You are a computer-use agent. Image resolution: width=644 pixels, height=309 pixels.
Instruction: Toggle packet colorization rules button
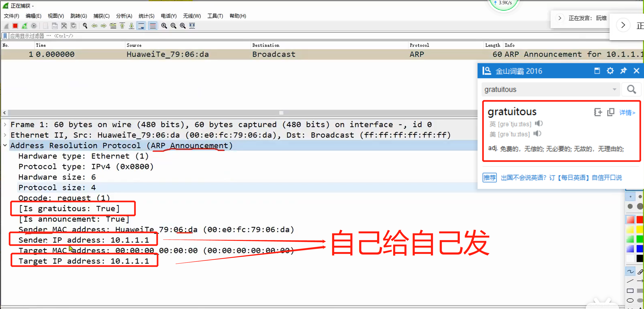[x=153, y=26]
